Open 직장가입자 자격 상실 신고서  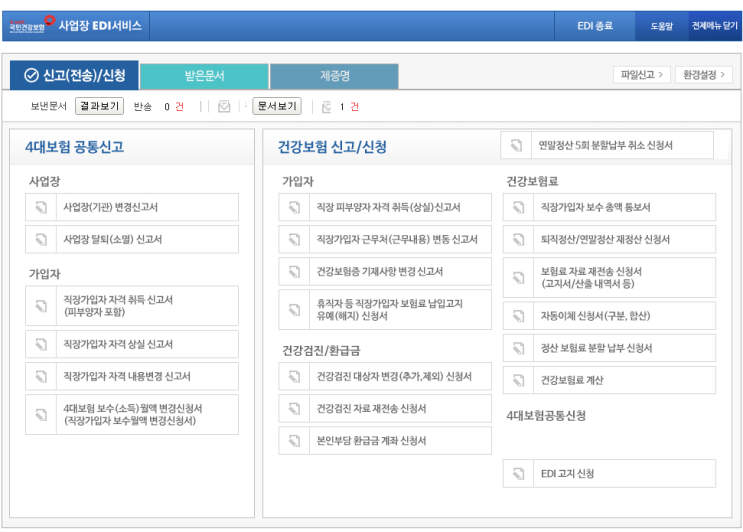coord(132,344)
